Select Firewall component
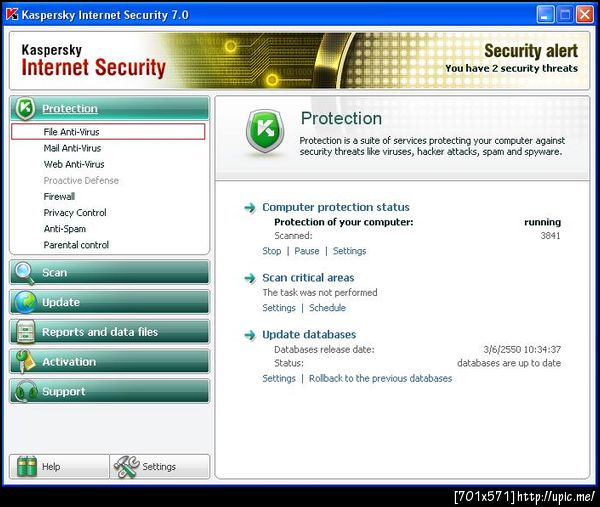 59,196
